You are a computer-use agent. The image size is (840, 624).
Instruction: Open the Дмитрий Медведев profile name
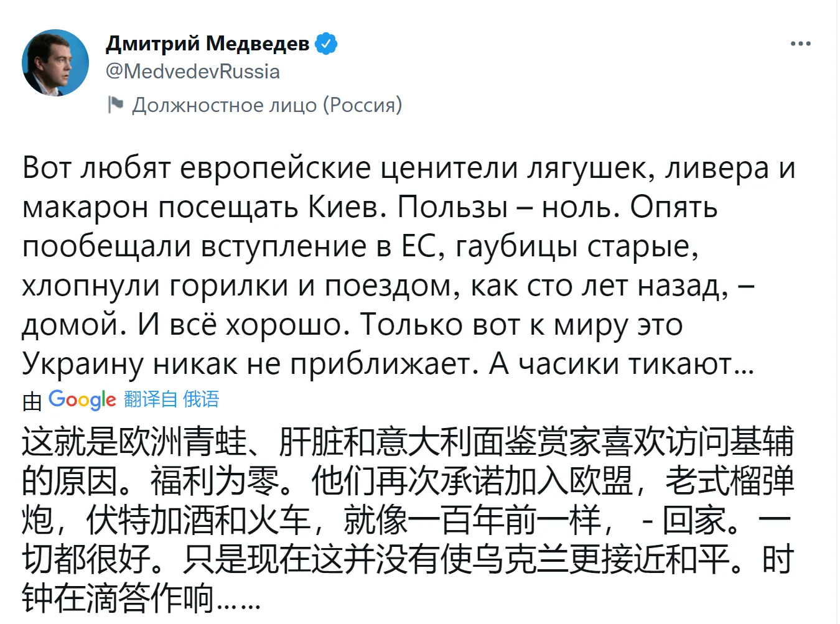click(207, 44)
